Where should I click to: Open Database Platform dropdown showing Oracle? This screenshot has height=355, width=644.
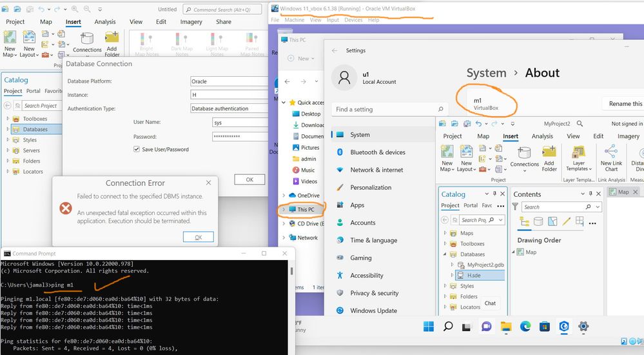pos(229,81)
